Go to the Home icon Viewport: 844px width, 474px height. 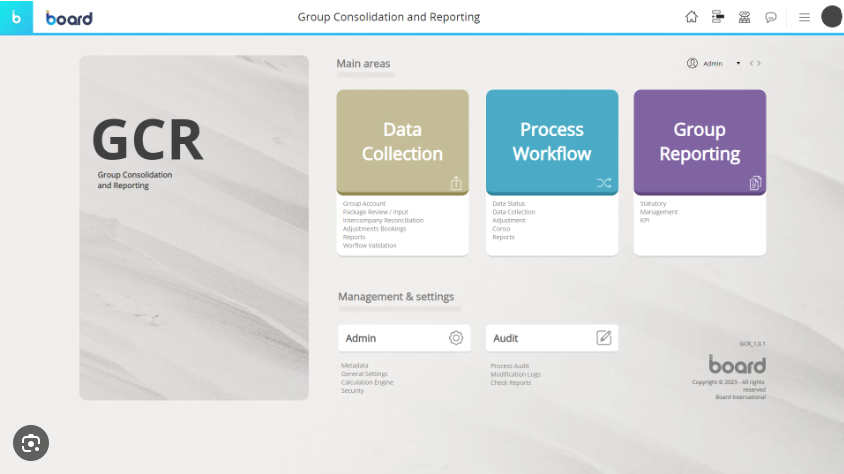[691, 17]
